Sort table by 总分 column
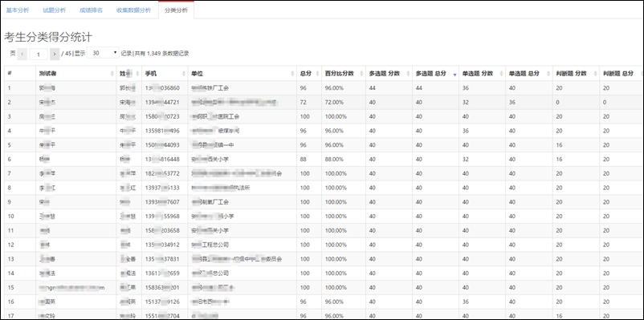The height and width of the screenshot is (320, 644). coord(309,74)
